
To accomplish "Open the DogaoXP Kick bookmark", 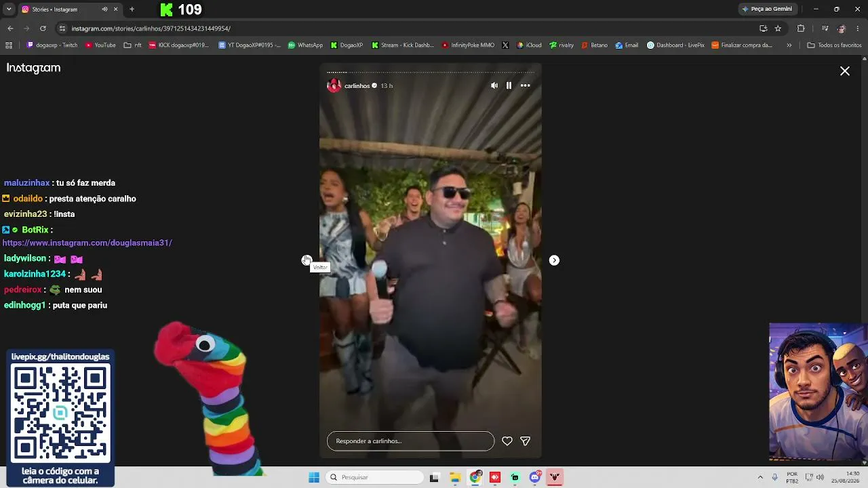I will pos(347,45).
